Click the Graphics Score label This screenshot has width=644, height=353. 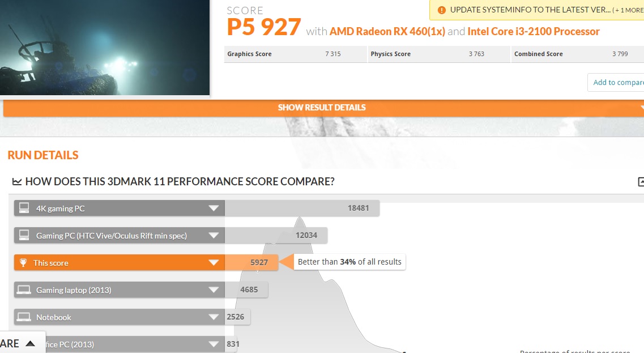pyautogui.click(x=249, y=54)
